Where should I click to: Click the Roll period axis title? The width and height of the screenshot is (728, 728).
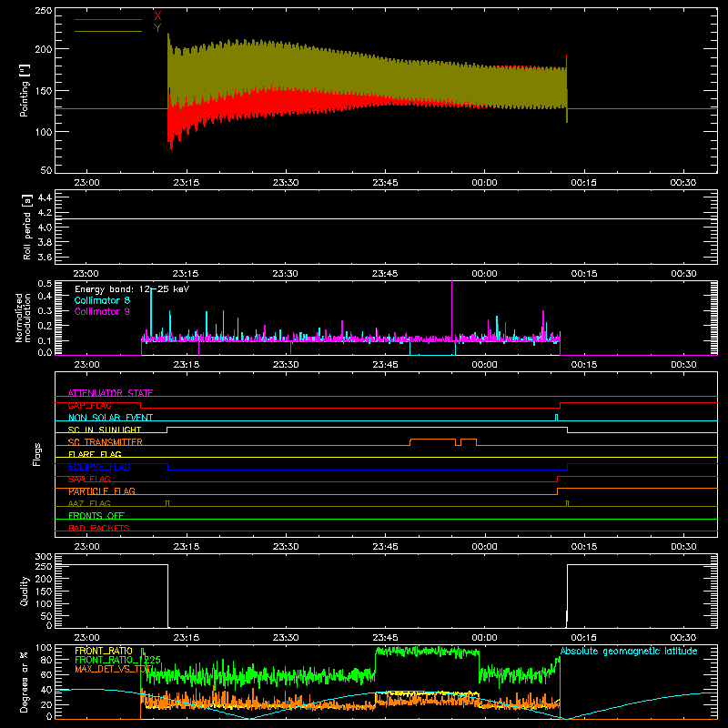click(26, 227)
